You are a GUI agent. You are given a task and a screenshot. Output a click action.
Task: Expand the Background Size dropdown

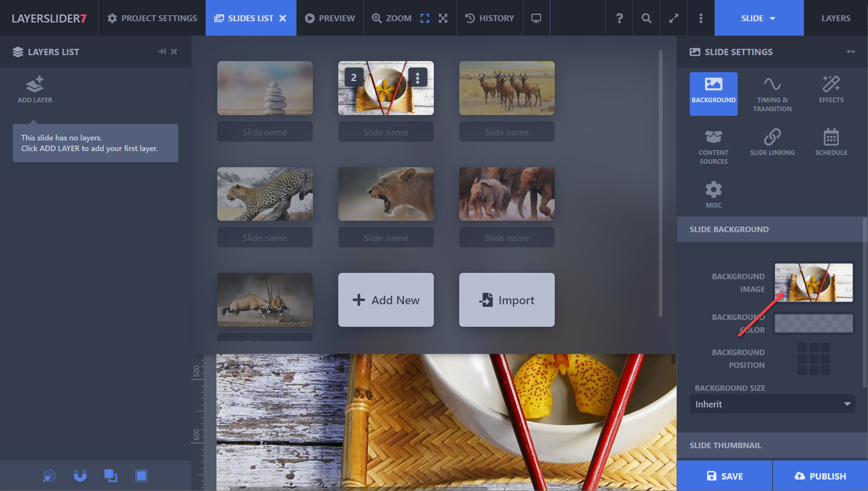(772, 404)
